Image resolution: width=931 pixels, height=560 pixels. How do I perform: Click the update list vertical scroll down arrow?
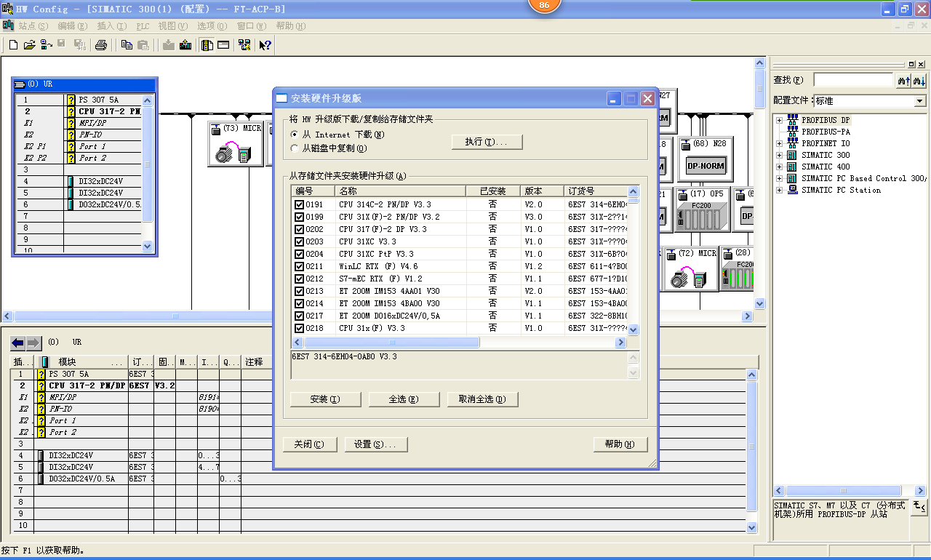tap(633, 329)
